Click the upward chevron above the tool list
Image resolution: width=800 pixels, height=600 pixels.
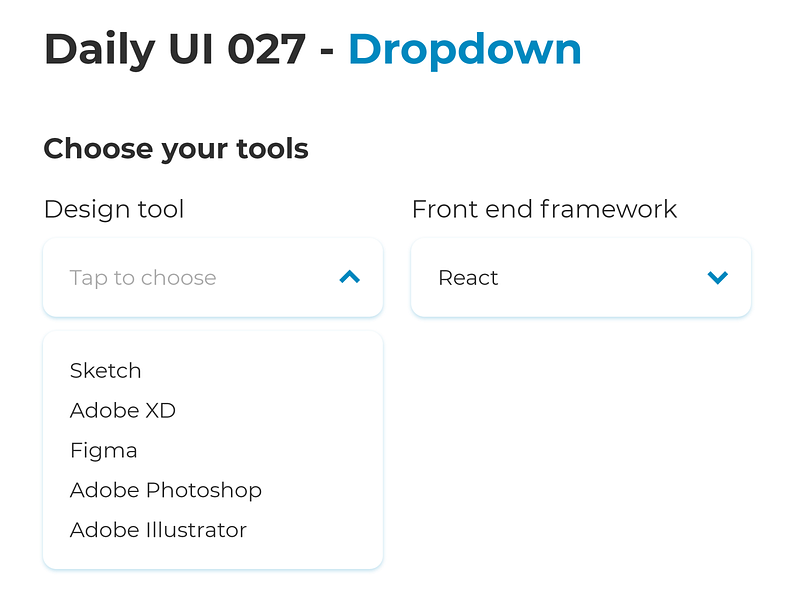[x=349, y=278]
